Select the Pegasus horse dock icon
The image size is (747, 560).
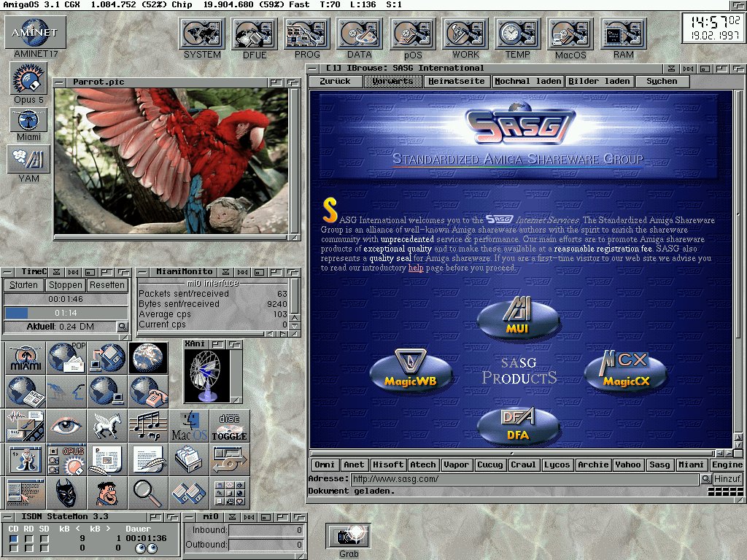[107, 424]
